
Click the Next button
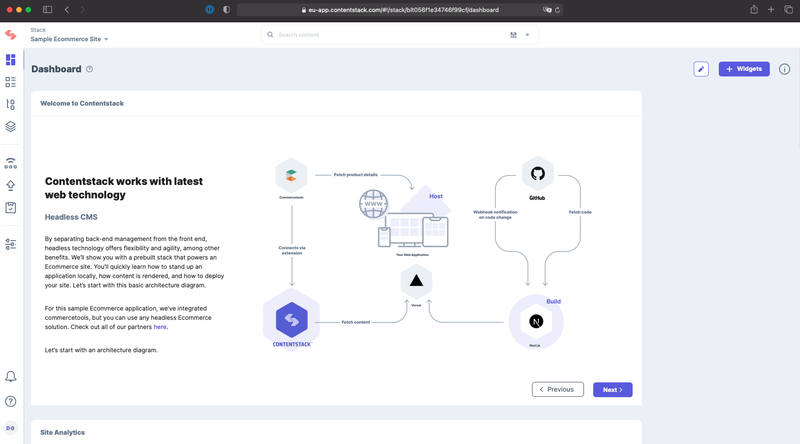[613, 389]
